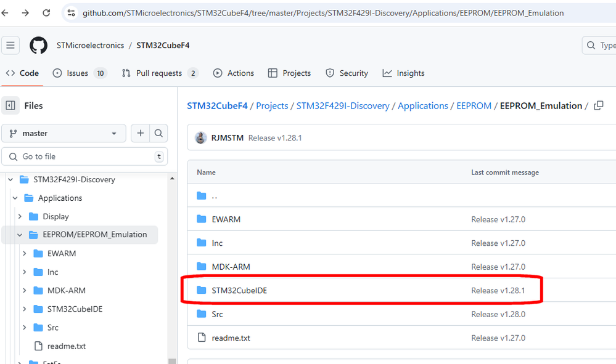
Task: Select MDK-ARM in the file tree
Action: click(x=67, y=291)
